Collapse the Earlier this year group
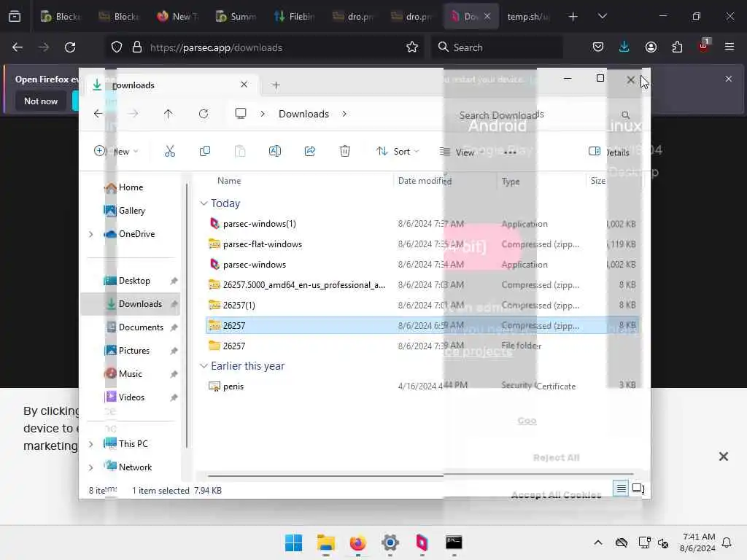The width and height of the screenshot is (747, 560). tap(204, 366)
